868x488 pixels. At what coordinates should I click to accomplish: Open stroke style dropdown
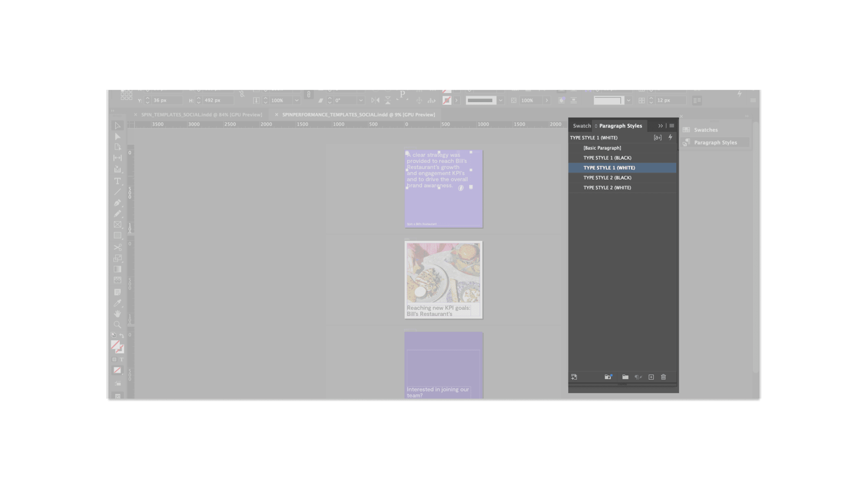point(501,101)
